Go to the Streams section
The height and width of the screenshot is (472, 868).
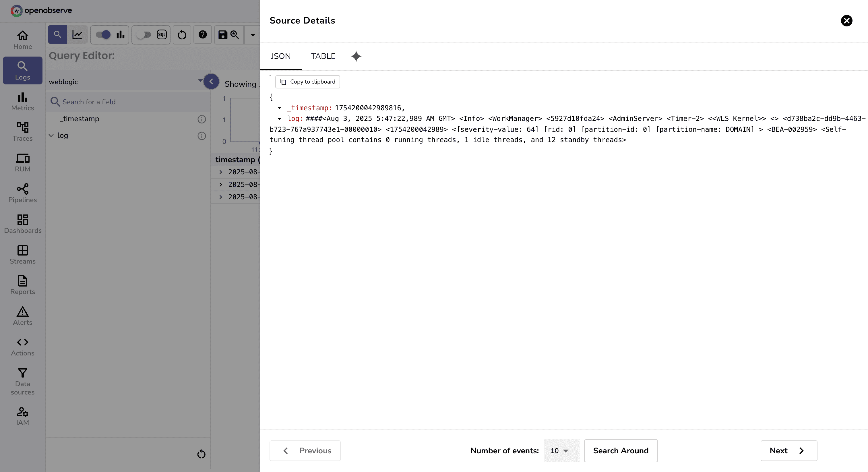pyautogui.click(x=22, y=255)
